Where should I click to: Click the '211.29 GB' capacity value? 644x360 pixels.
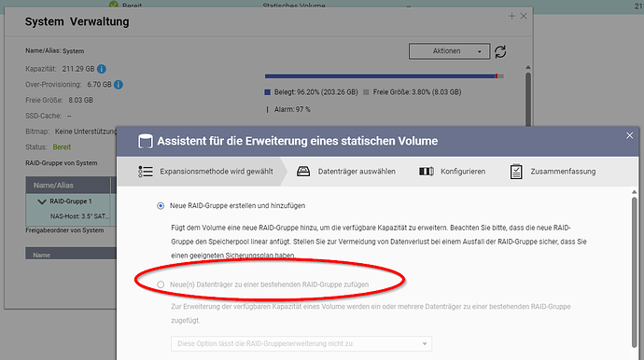click(78, 69)
